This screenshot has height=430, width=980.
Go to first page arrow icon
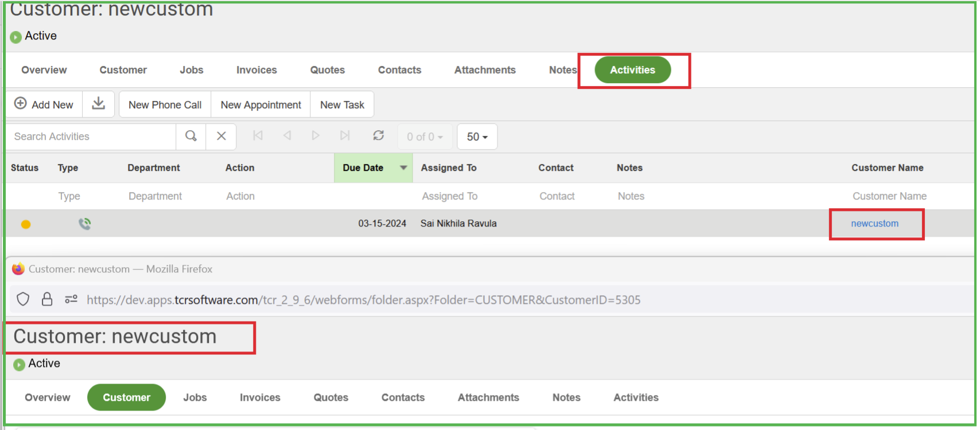(258, 136)
